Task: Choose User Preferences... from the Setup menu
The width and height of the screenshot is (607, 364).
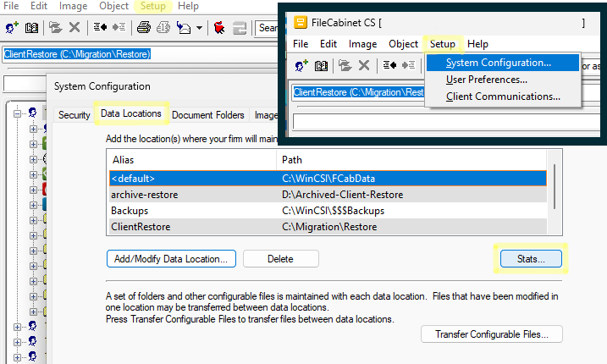Action: click(503, 80)
